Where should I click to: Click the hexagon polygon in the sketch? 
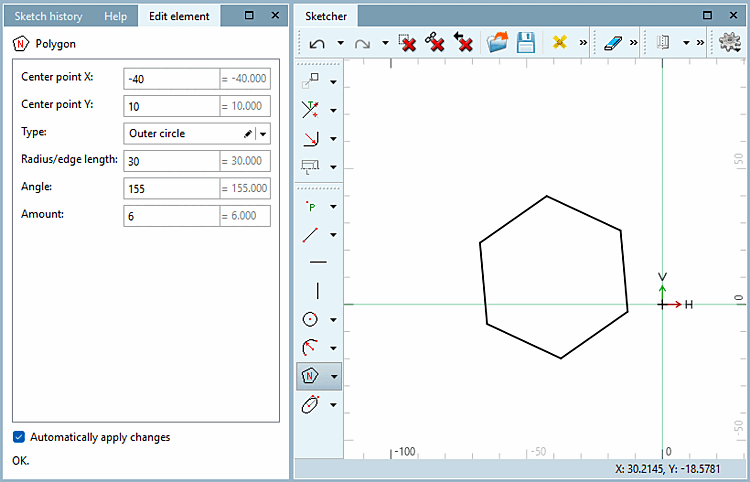click(554, 277)
